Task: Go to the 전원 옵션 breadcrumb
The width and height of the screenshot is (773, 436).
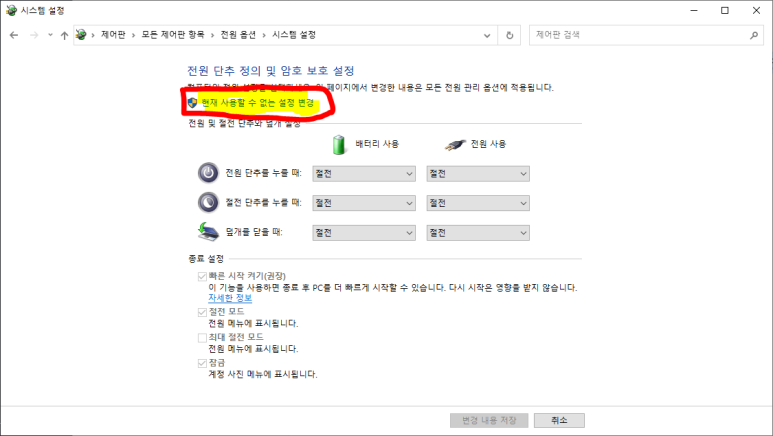Action: [238, 35]
